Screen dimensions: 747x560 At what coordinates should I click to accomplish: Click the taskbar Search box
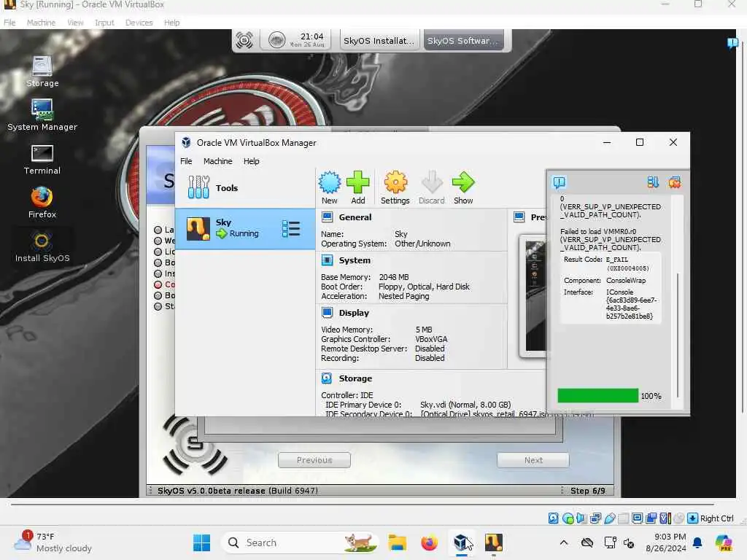(x=300, y=542)
